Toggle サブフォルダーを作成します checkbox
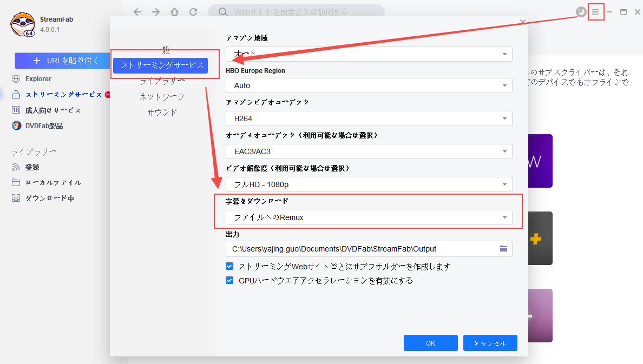643x364 pixels. tap(229, 267)
